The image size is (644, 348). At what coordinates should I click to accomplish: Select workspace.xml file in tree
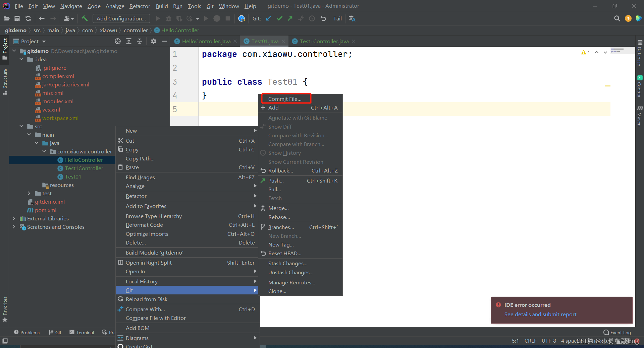click(60, 118)
